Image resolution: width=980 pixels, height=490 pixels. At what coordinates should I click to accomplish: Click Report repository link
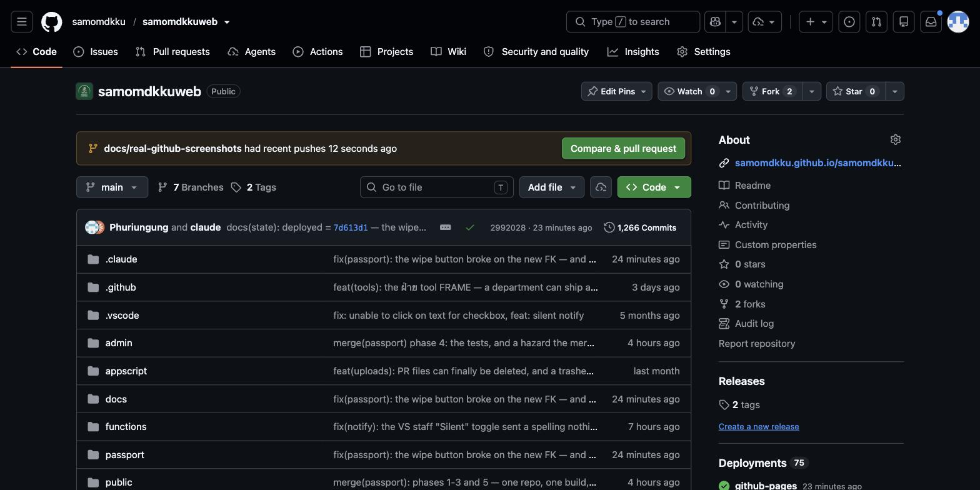click(x=757, y=344)
